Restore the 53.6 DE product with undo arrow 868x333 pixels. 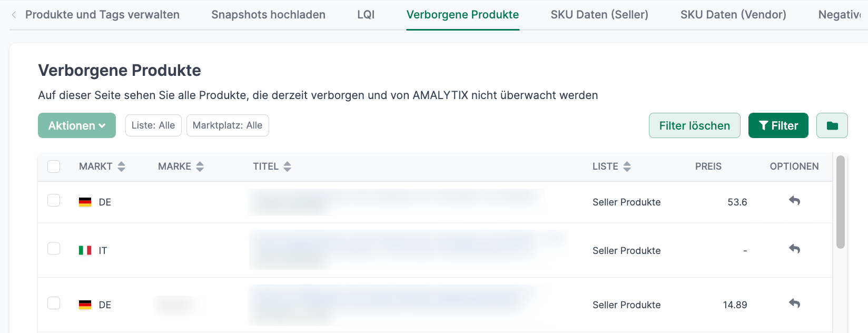click(x=794, y=201)
